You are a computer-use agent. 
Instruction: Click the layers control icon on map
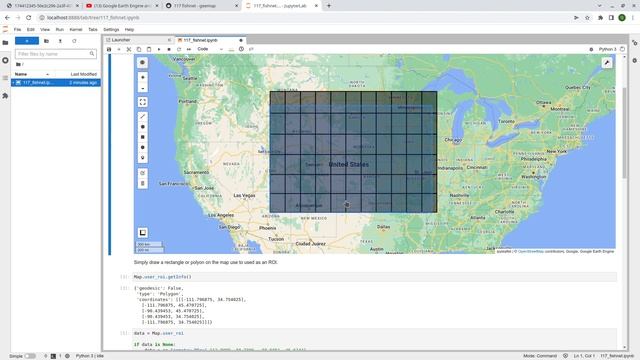coord(142,233)
